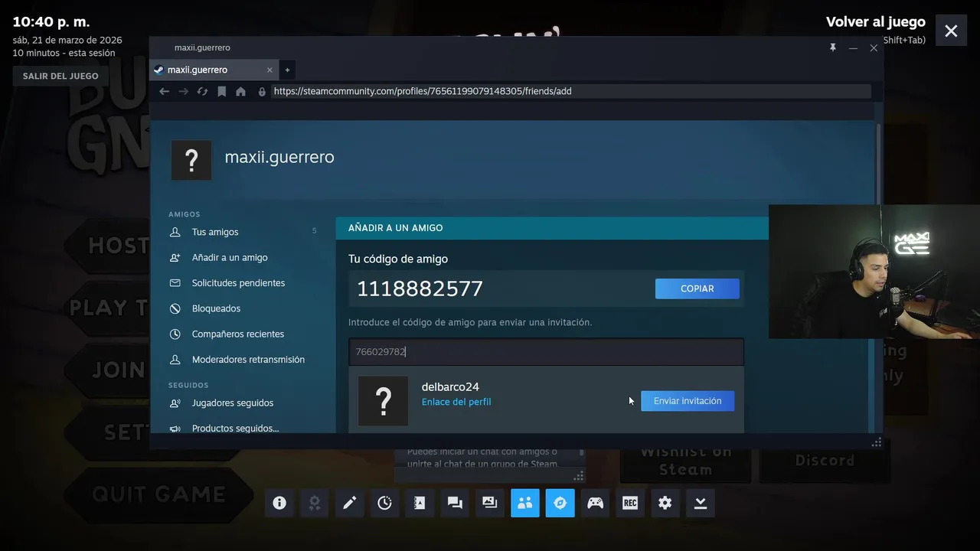Viewport: 980px width, 551px height.
Task: Pin the overlay browser window
Action: coord(833,47)
